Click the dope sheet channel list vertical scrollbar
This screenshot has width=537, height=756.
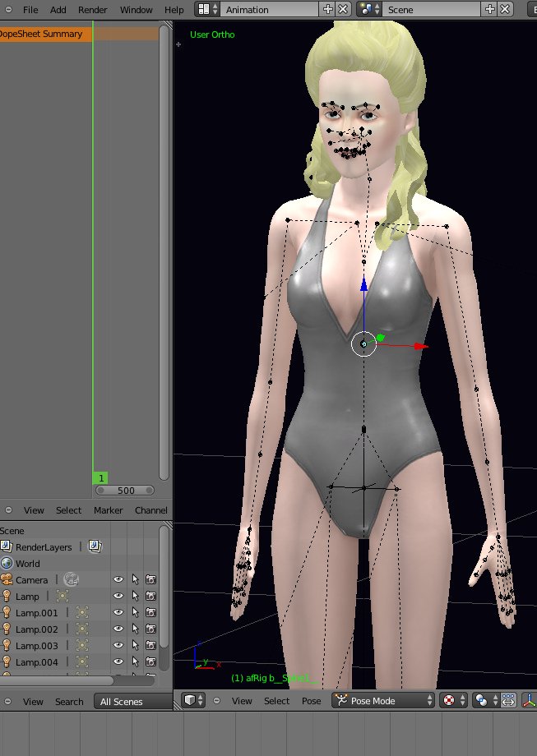[164, 251]
